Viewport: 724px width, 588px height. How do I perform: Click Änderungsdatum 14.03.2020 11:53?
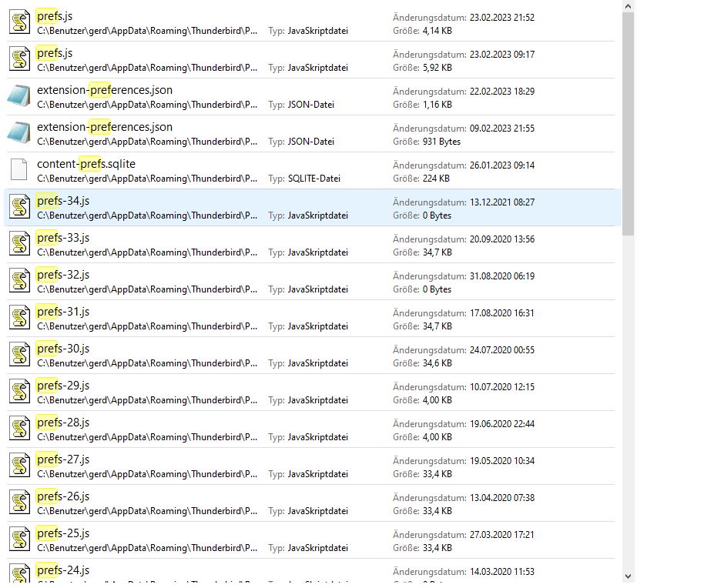464,571
